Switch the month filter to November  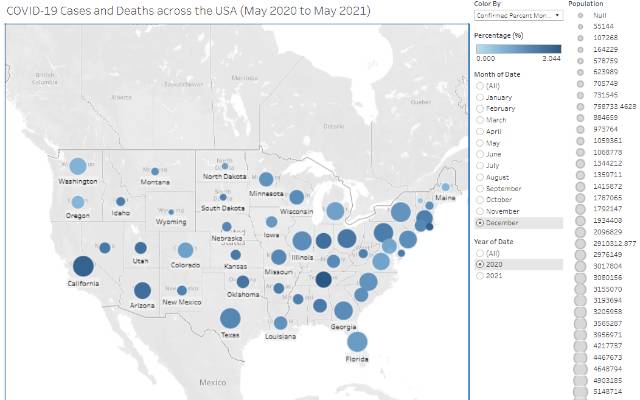[479, 211]
